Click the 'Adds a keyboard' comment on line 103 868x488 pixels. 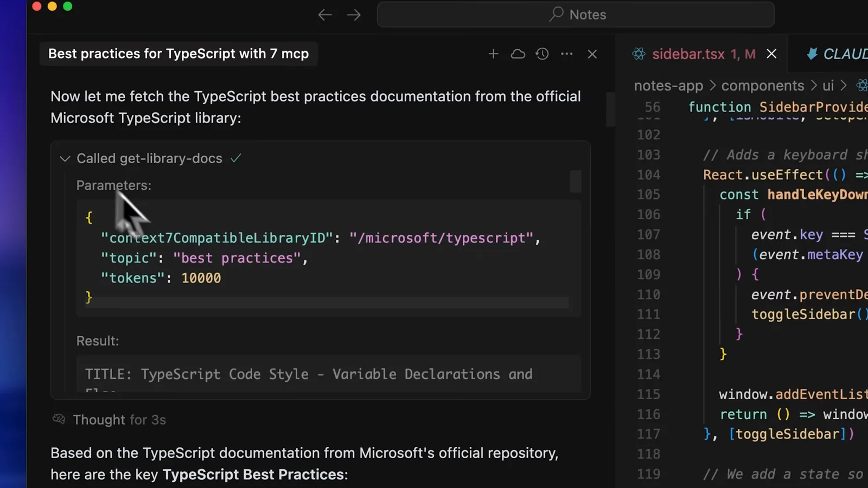coord(787,155)
